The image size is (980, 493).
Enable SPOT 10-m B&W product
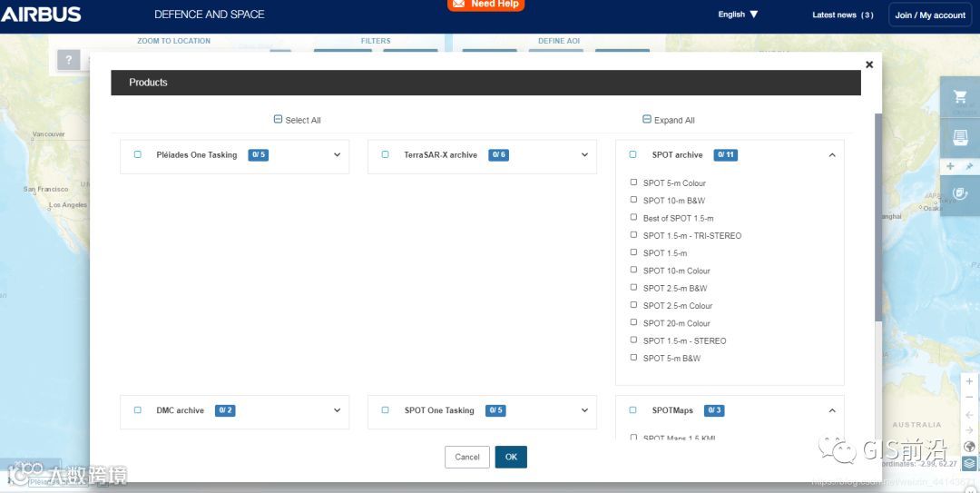tap(633, 201)
